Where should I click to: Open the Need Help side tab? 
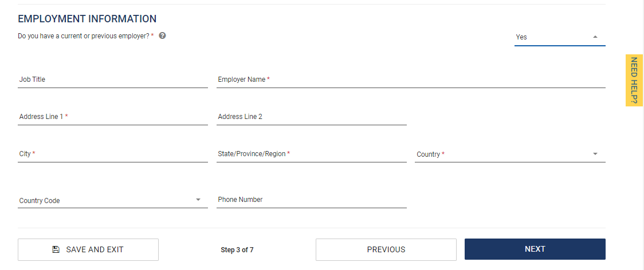(634, 80)
